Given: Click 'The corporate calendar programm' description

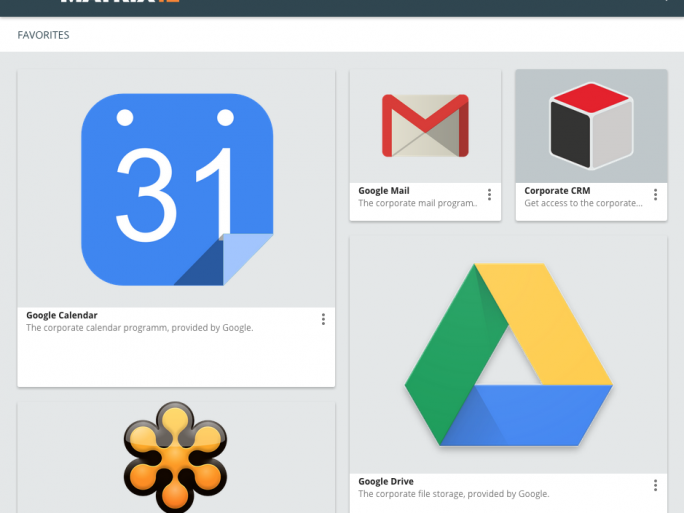Looking at the screenshot, I should point(140,328).
